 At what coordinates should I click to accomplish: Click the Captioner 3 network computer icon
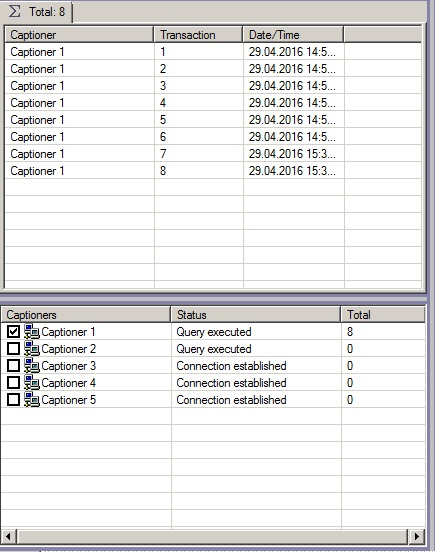pyautogui.click(x=32, y=365)
